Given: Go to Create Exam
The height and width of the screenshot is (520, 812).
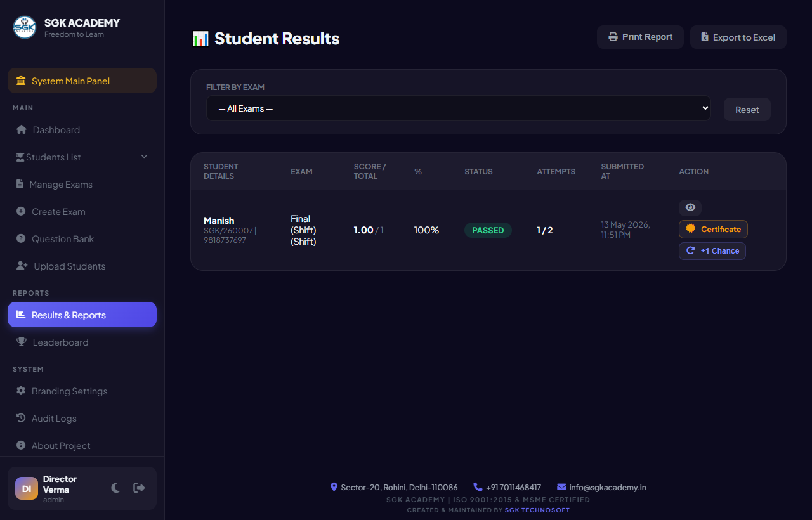Looking at the screenshot, I should [x=82, y=212].
